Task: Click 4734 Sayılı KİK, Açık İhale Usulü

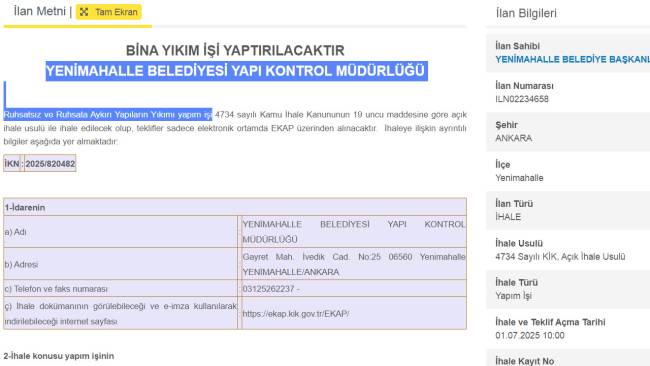Action: (560, 257)
